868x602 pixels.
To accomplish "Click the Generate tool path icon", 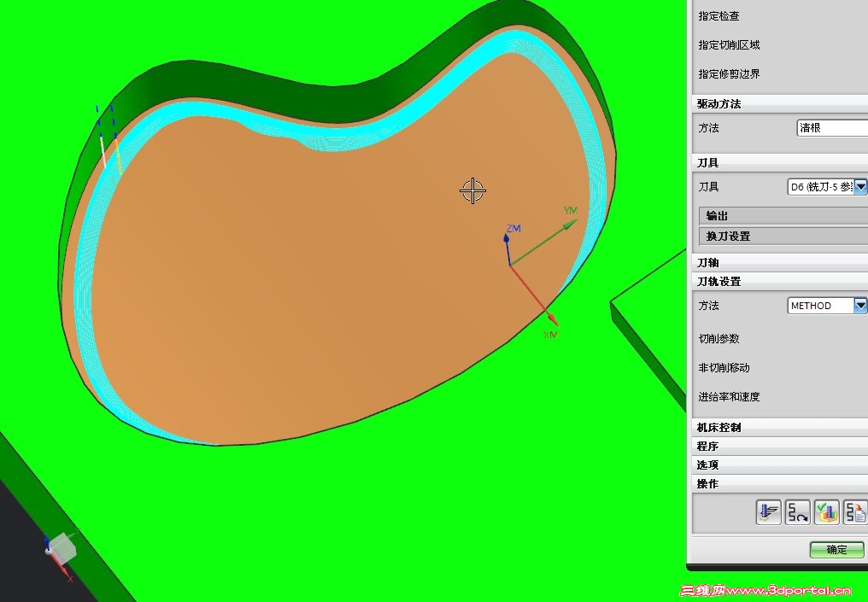I will click(x=768, y=512).
